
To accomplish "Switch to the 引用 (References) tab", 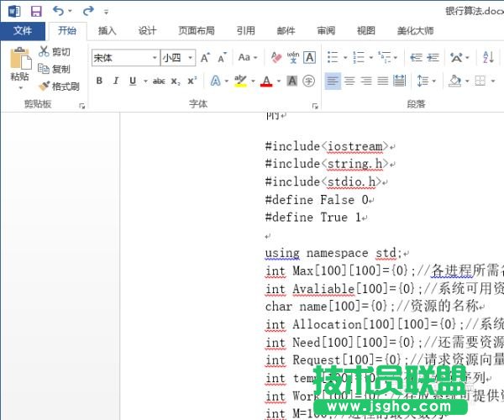I will tap(246, 31).
